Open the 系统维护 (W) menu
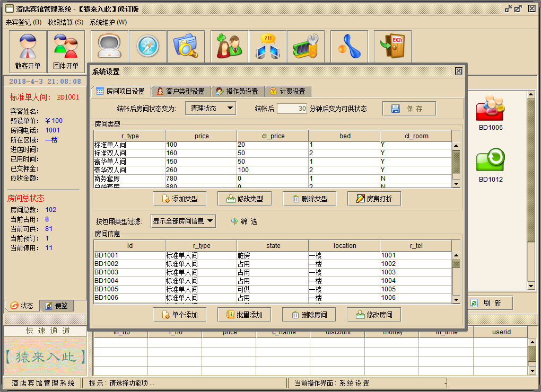The height and width of the screenshot is (392, 541). pyautogui.click(x=108, y=22)
